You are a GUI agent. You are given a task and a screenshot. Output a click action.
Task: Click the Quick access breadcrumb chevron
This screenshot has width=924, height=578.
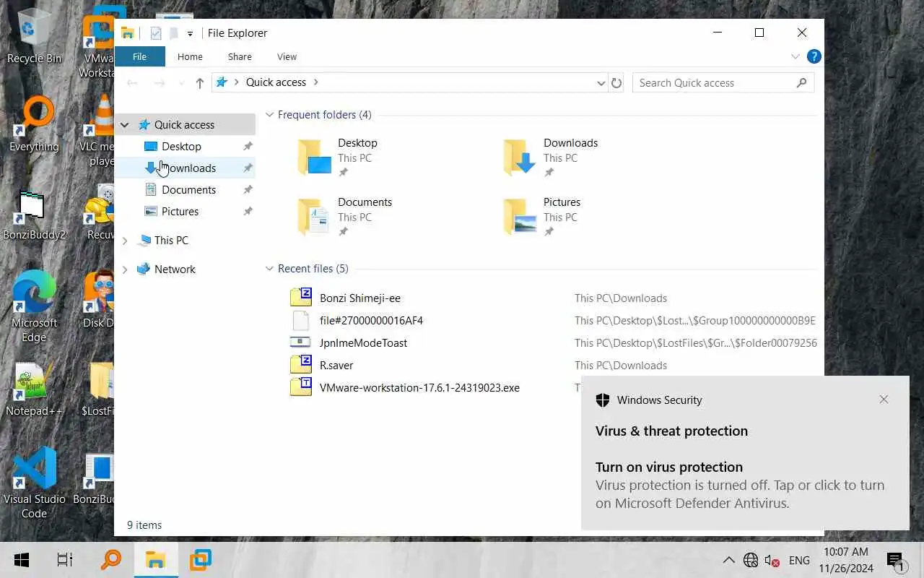(316, 82)
